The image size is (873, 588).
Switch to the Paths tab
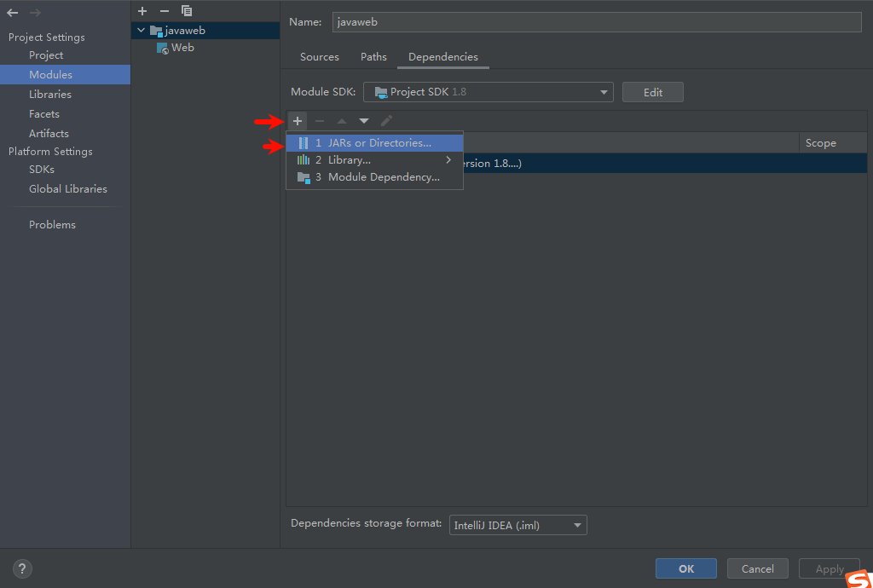click(x=373, y=57)
